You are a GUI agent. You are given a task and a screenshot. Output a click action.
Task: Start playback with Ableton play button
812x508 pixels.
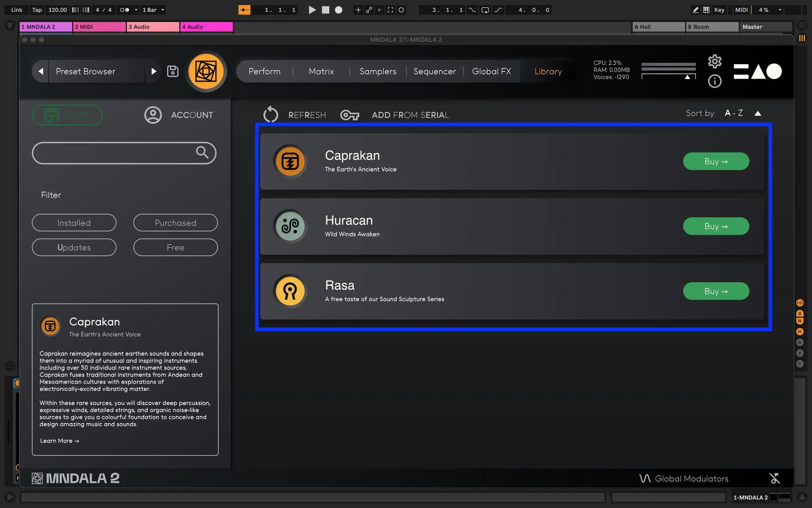(x=312, y=10)
